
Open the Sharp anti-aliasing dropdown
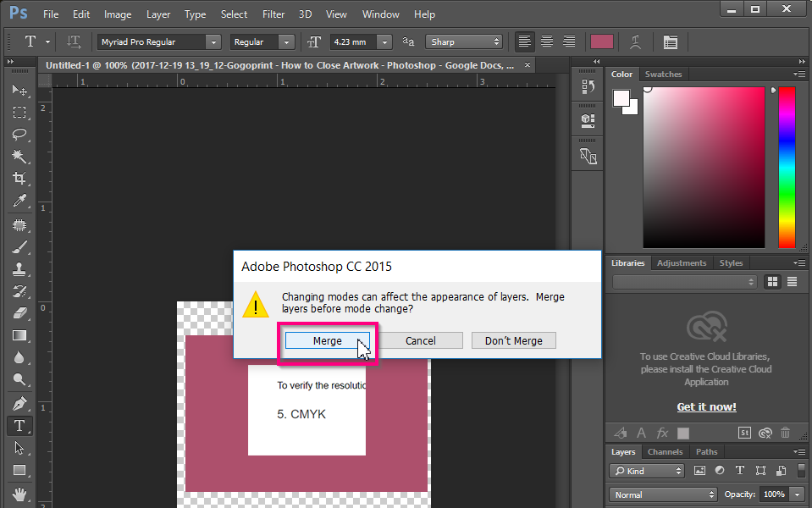click(x=463, y=41)
